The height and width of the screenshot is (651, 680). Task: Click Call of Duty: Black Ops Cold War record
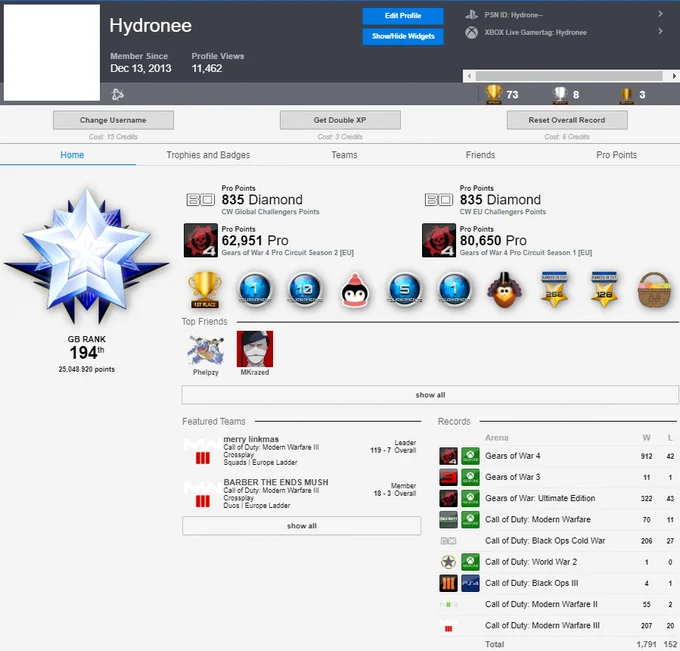[x=545, y=541]
